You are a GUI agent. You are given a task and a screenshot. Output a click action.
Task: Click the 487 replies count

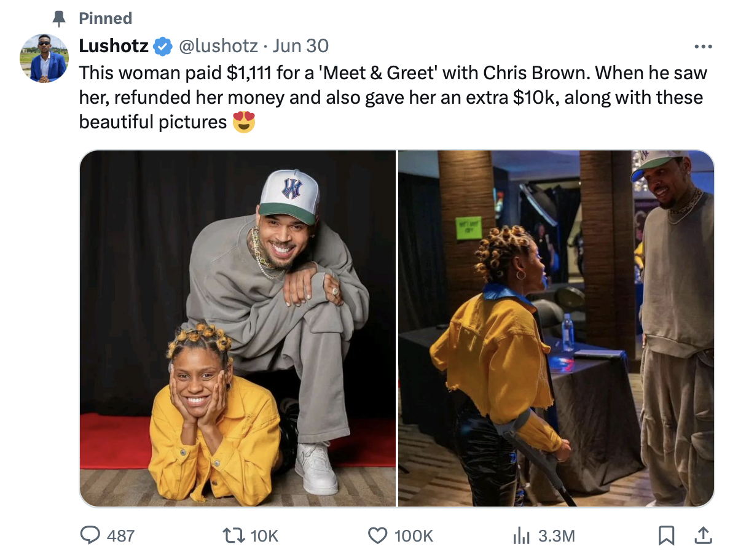[x=120, y=536]
